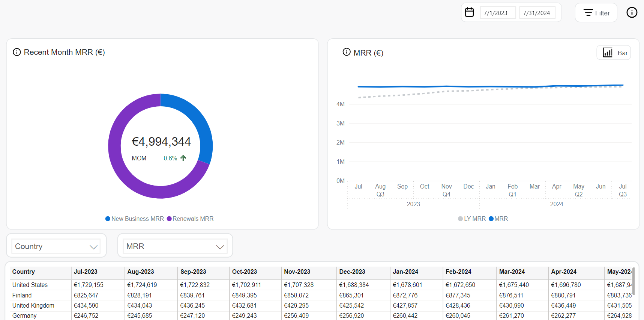Select the United Kingdom row label
Screen dimensions: 644x320
[33, 305]
